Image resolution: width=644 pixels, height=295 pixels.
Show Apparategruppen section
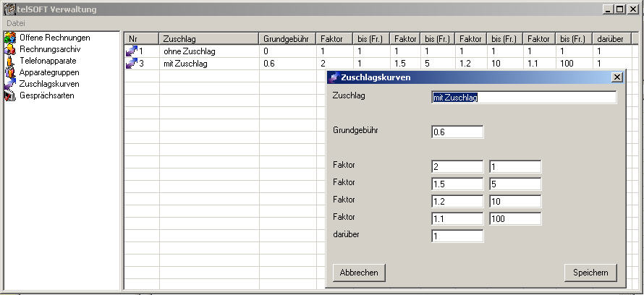(x=49, y=72)
